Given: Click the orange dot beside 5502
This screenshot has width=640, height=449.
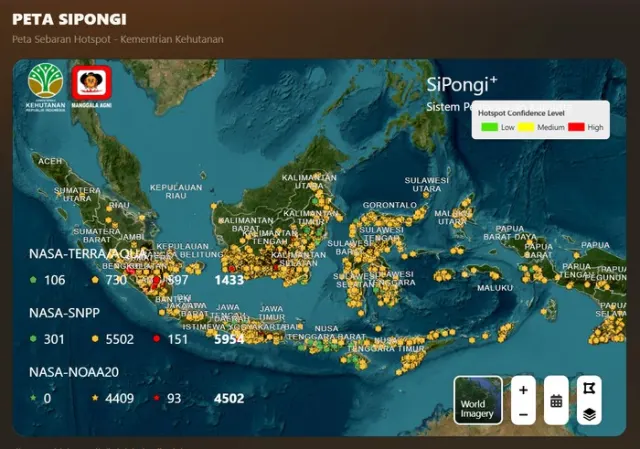Looking at the screenshot, I should tap(95, 338).
